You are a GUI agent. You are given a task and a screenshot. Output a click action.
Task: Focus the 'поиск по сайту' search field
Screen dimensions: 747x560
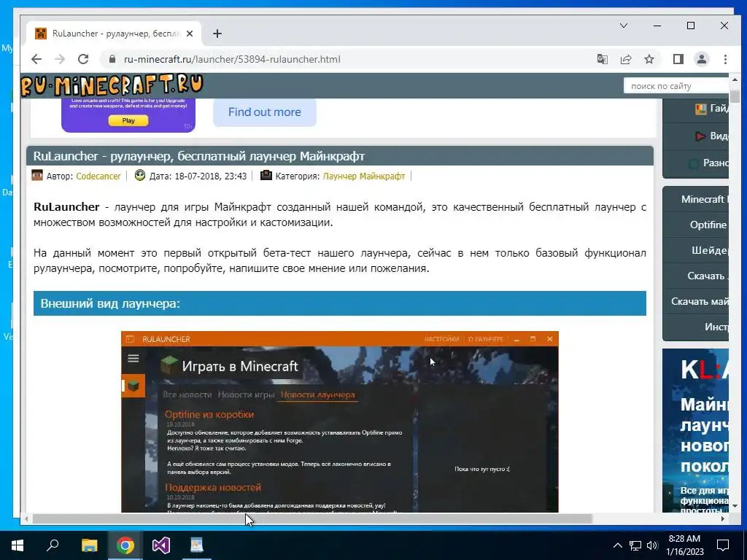676,86
